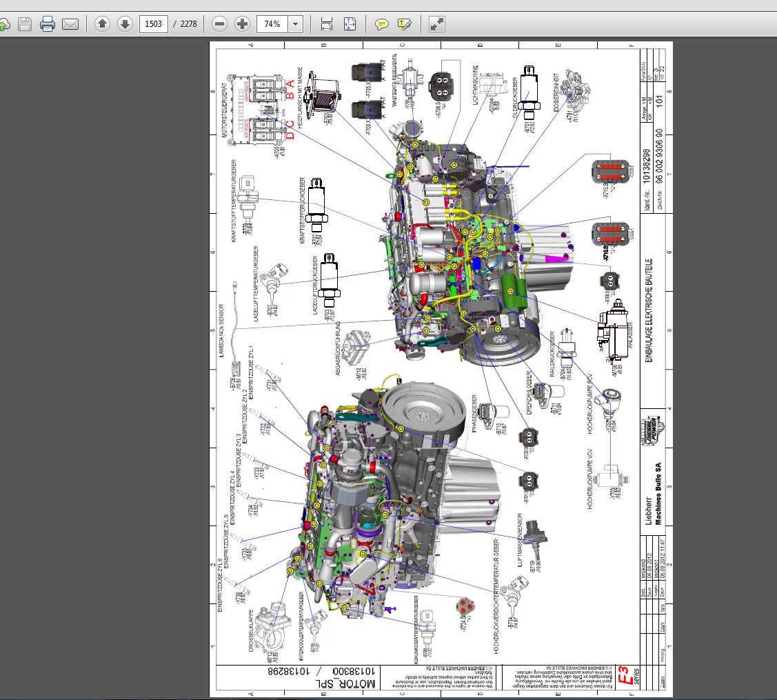Image resolution: width=777 pixels, height=700 pixels.
Task: Choose the fit one full page icon
Action: (350, 24)
